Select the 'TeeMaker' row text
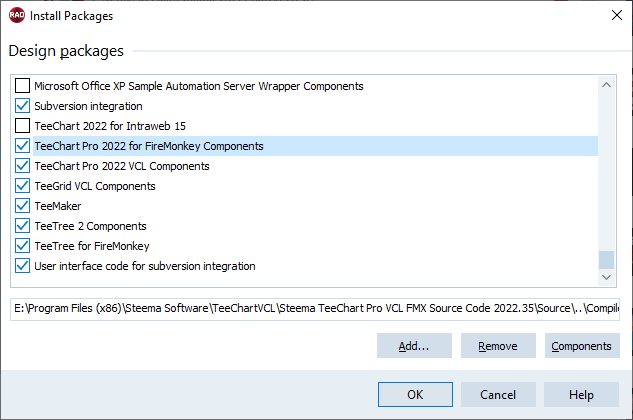The image size is (633, 420). [x=58, y=206]
